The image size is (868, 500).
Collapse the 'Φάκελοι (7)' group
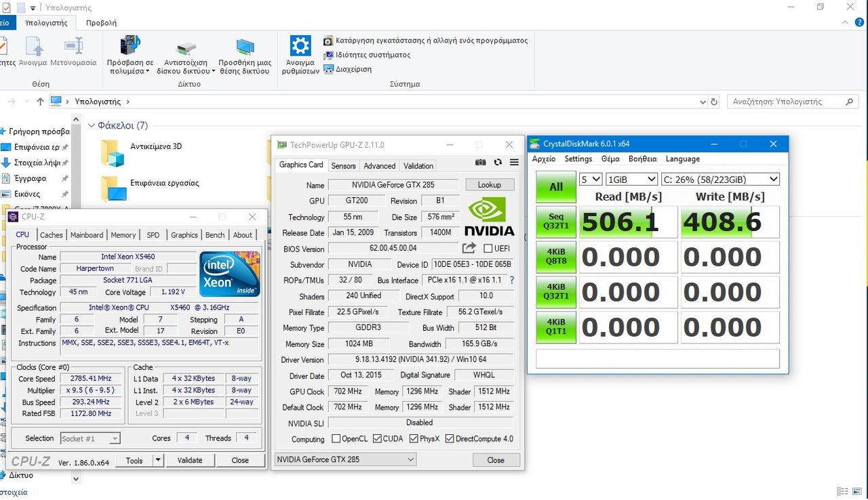click(x=92, y=125)
